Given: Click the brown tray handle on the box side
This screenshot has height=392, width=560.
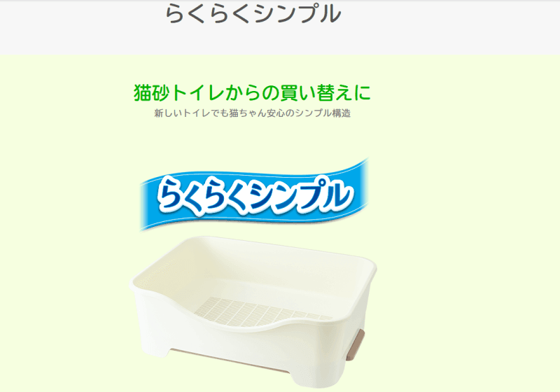Looking at the screenshot, I should click(x=356, y=343).
